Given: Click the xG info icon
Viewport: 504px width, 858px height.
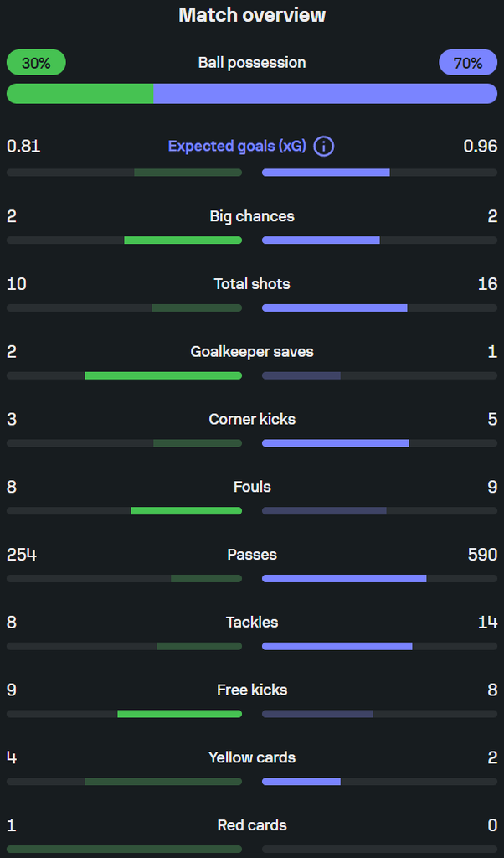Looking at the screenshot, I should (x=324, y=147).
